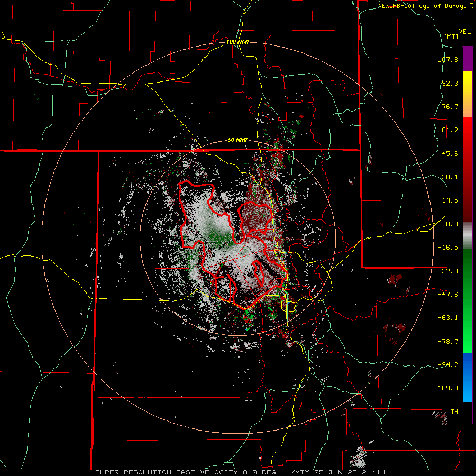The height and width of the screenshot is (476, 476).
Task: Click the 107.8 velocity scale value
Action: 448,59
